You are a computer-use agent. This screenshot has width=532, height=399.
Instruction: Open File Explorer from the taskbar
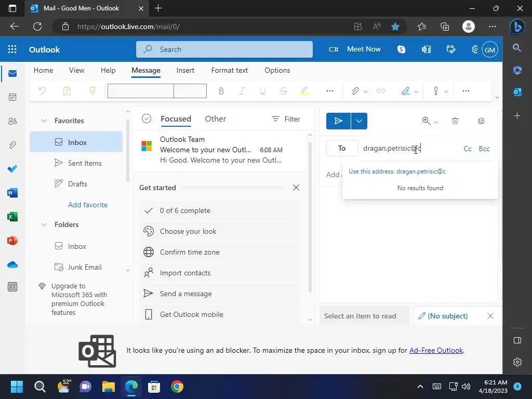pyautogui.click(x=108, y=387)
